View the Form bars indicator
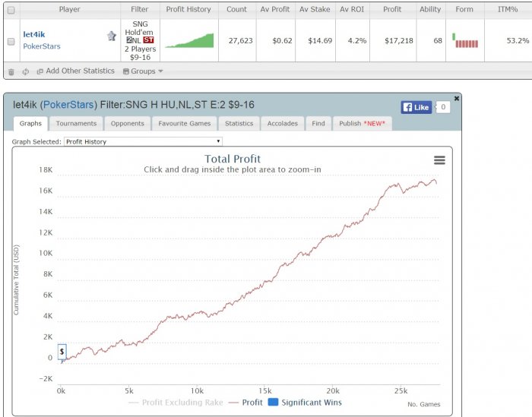 [465, 40]
